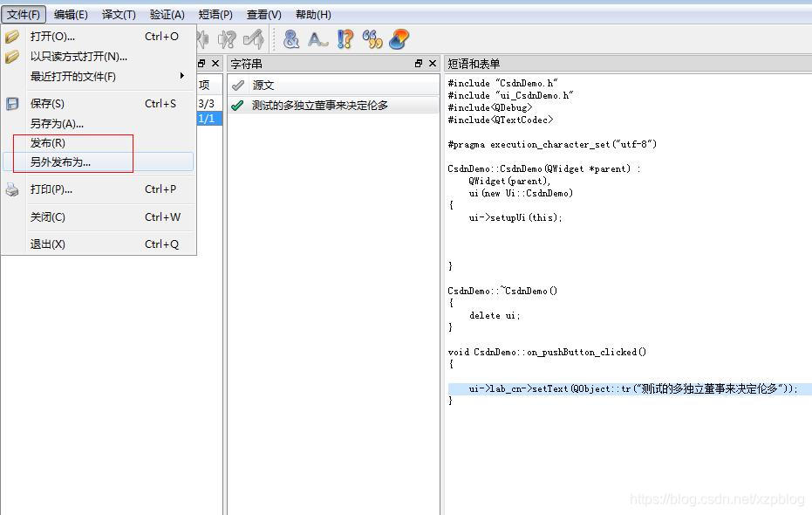Click folder icon beside 以只读方式打开(N)

click(x=12, y=56)
